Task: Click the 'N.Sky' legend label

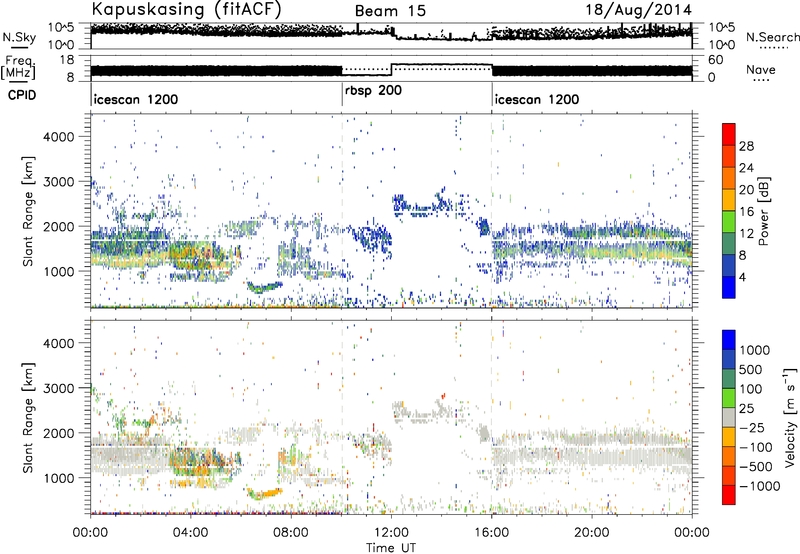Action: point(19,37)
